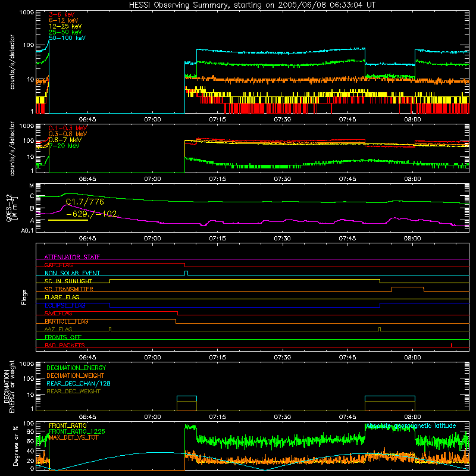Select the SAA_FLAG label
The width and height of the screenshot is (476, 476).
coord(58,314)
